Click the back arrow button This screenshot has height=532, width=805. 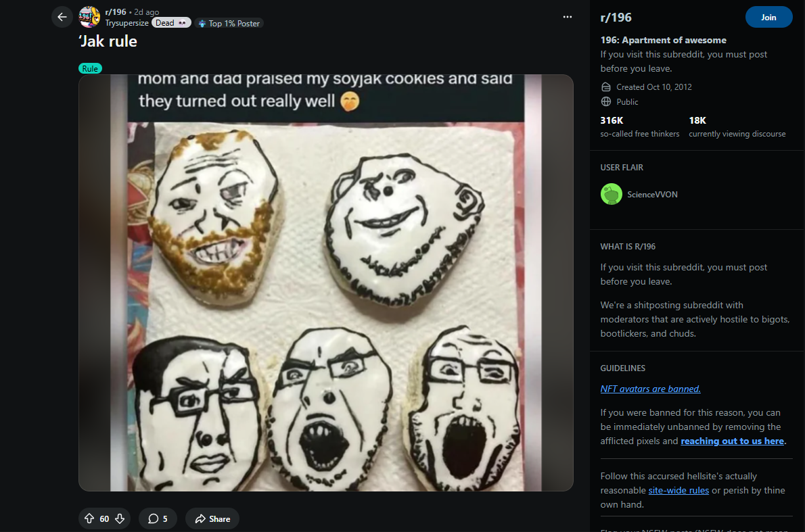click(62, 17)
